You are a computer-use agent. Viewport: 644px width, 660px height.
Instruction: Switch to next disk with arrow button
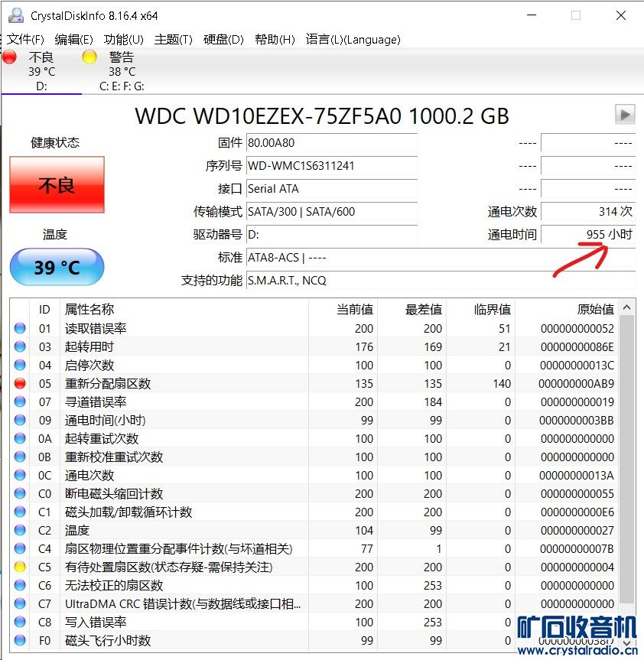point(625,114)
